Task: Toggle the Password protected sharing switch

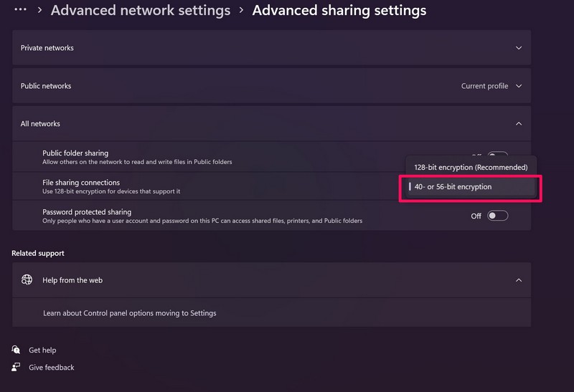Action: click(x=497, y=216)
